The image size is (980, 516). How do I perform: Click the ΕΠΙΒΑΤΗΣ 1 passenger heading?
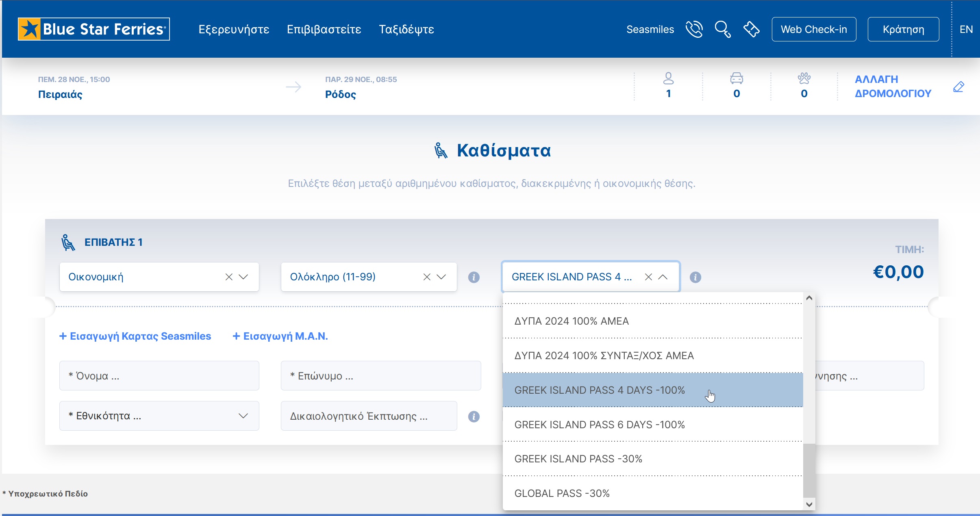[x=113, y=242]
